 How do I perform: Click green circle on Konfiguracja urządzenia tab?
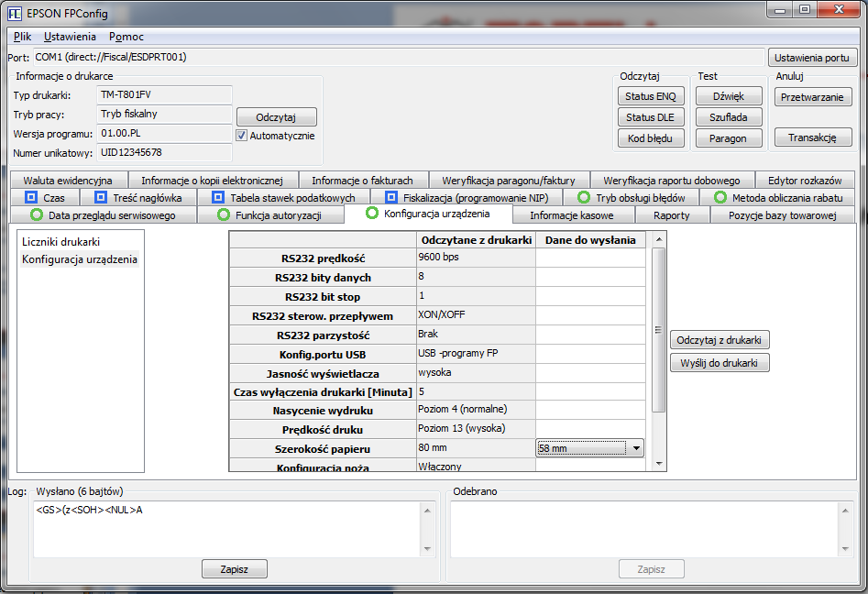372,214
